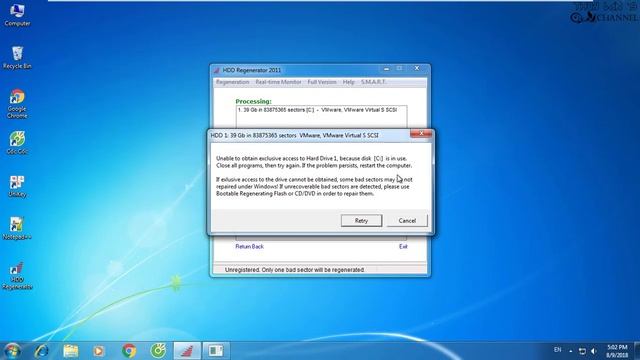
Task: Click the Exit link in HDD Regenerator
Action: click(x=403, y=247)
